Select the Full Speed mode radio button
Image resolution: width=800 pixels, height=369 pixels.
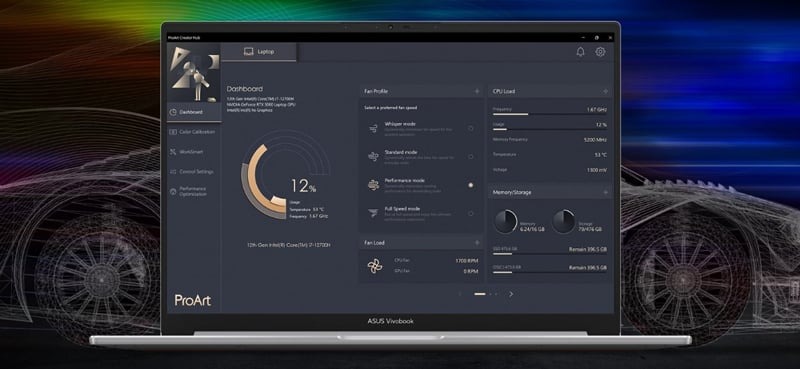[x=470, y=213]
